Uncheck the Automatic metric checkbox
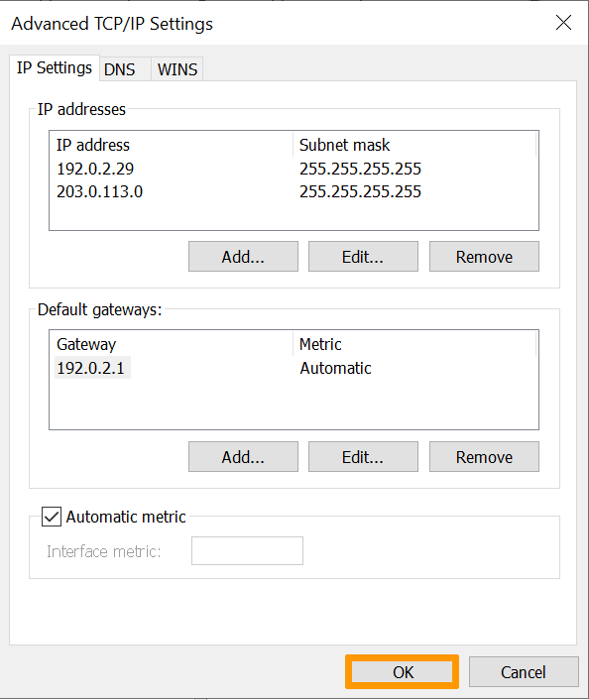This screenshot has width=589, height=700. coord(52,517)
